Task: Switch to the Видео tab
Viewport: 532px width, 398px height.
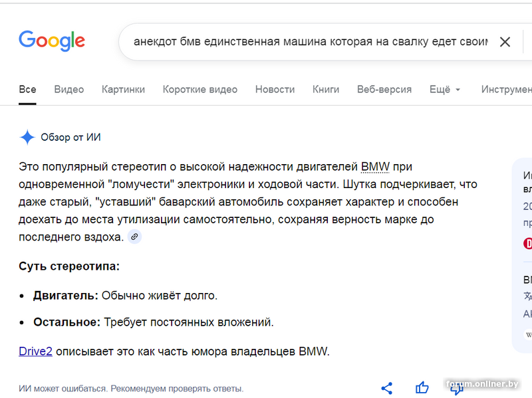Action: click(x=69, y=89)
